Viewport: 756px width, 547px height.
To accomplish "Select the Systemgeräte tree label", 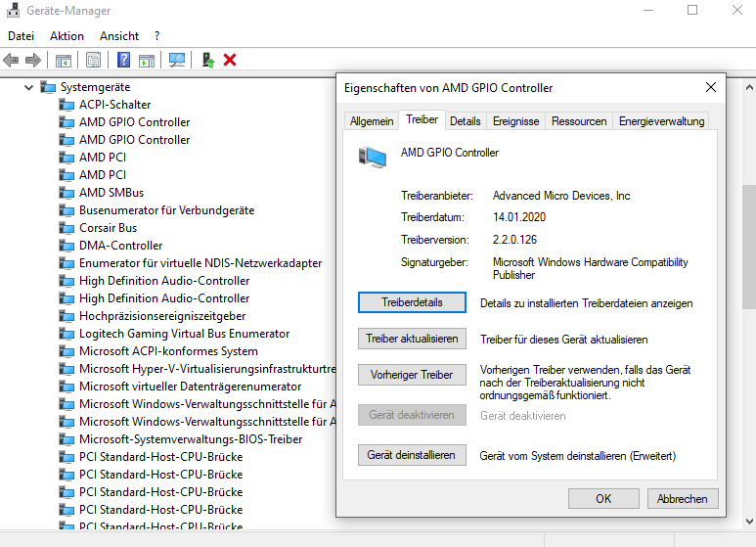I will point(96,87).
